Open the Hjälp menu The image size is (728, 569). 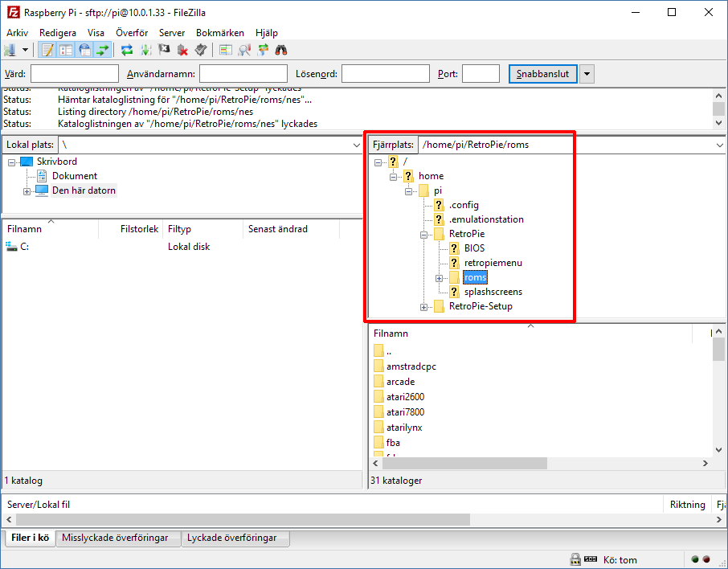(x=267, y=32)
